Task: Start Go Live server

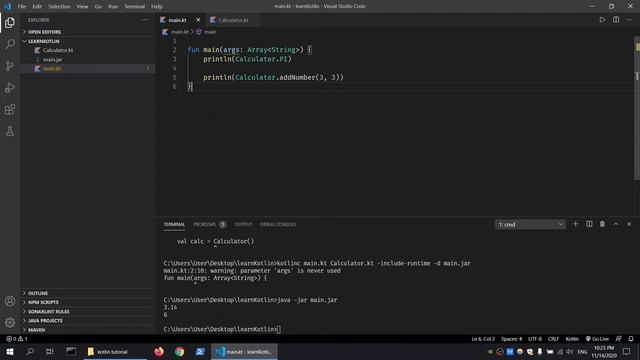Action: (x=598, y=339)
